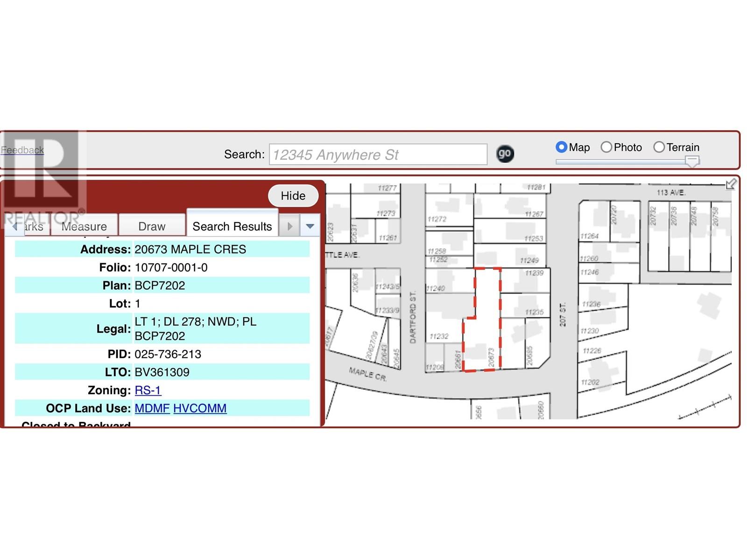The image size is (747, 560).
Task: Click the zoom slider handle
Action: [692, 161]
